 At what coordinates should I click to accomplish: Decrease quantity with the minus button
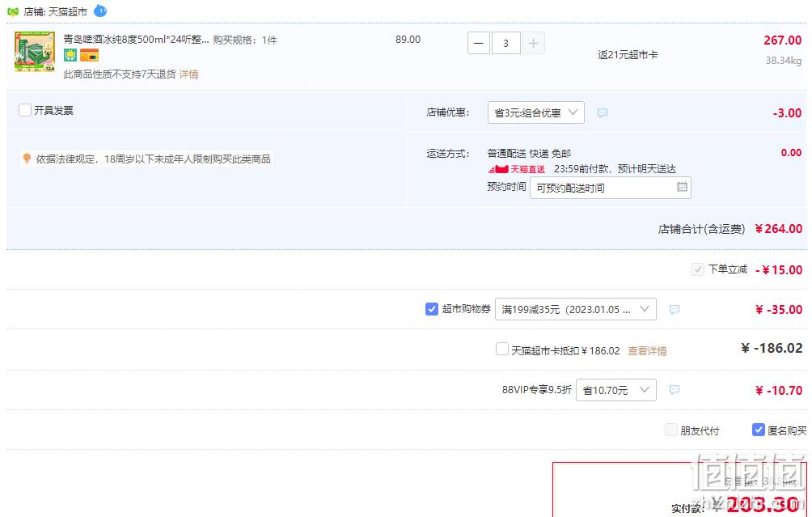(x=479, y=43)
